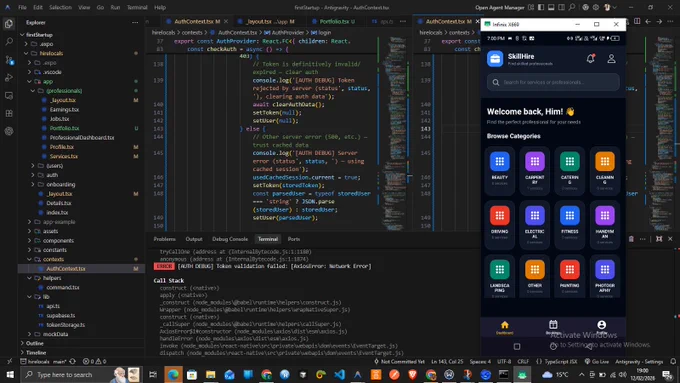Click the Windows Start button
This screenshot has width=680, height=383.
coord(10,374)
